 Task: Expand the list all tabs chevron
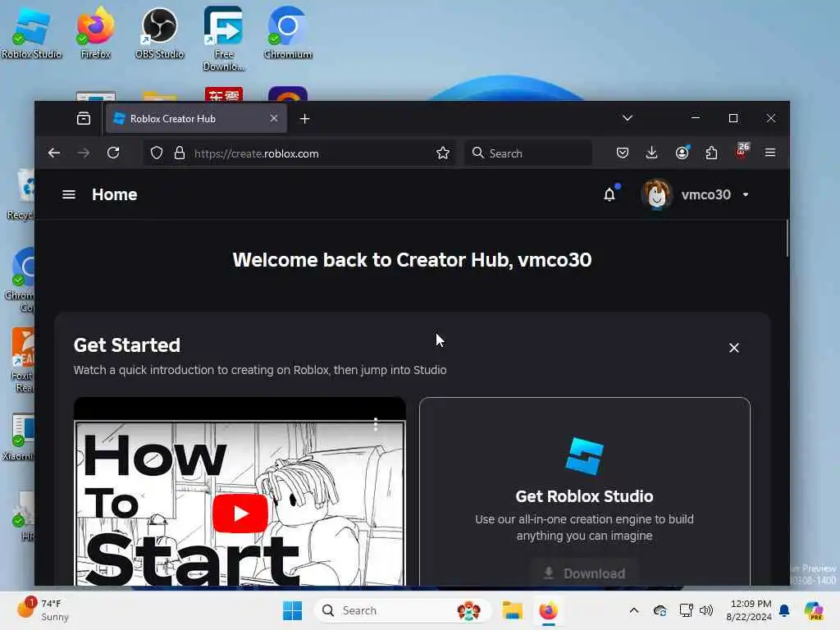(628, 118)
